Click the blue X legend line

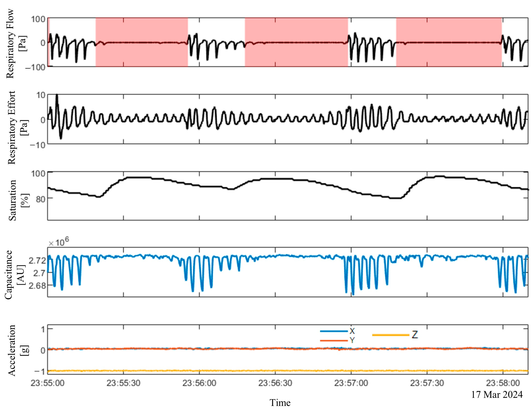click(334, 331)
